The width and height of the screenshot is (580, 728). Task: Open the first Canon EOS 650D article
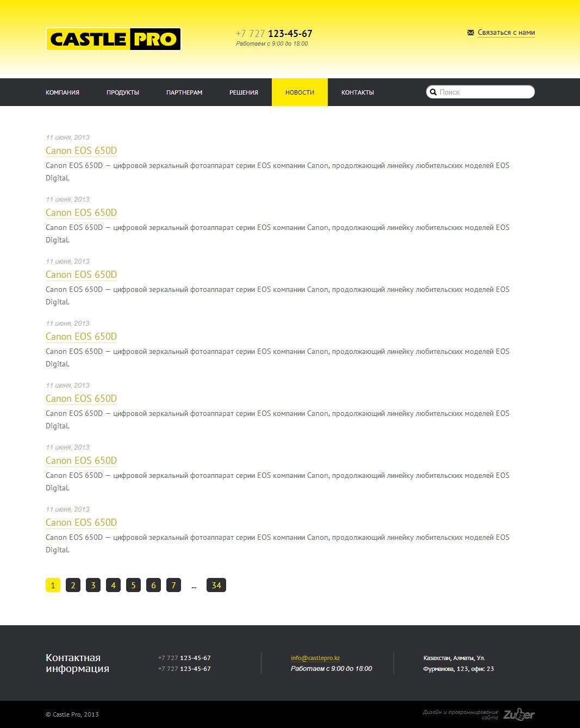click(x=81, y=151)
